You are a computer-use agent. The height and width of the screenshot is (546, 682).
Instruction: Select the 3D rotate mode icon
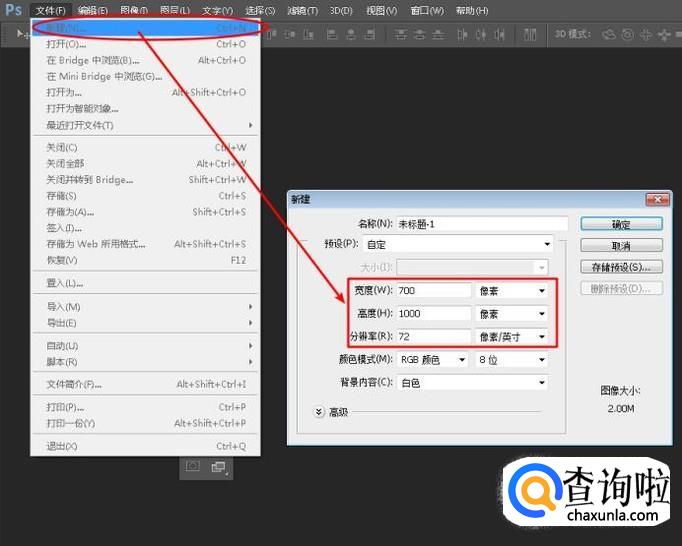(609, 34)
